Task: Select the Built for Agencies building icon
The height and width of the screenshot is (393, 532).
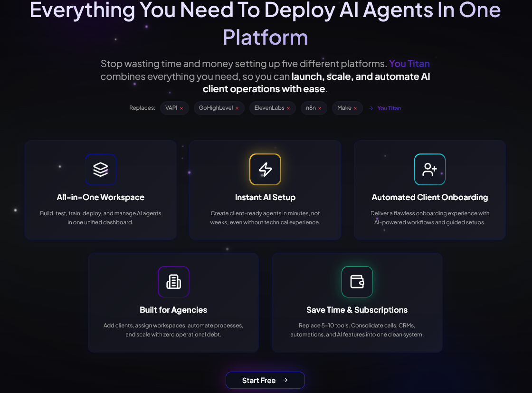Action: point(173,282)
